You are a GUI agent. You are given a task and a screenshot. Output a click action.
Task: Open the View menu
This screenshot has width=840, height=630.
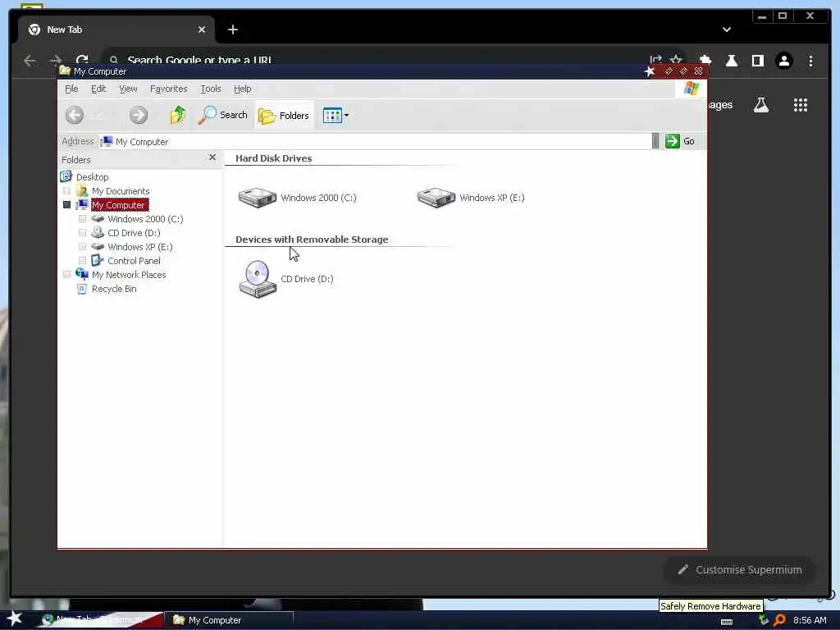coord(128,89)
